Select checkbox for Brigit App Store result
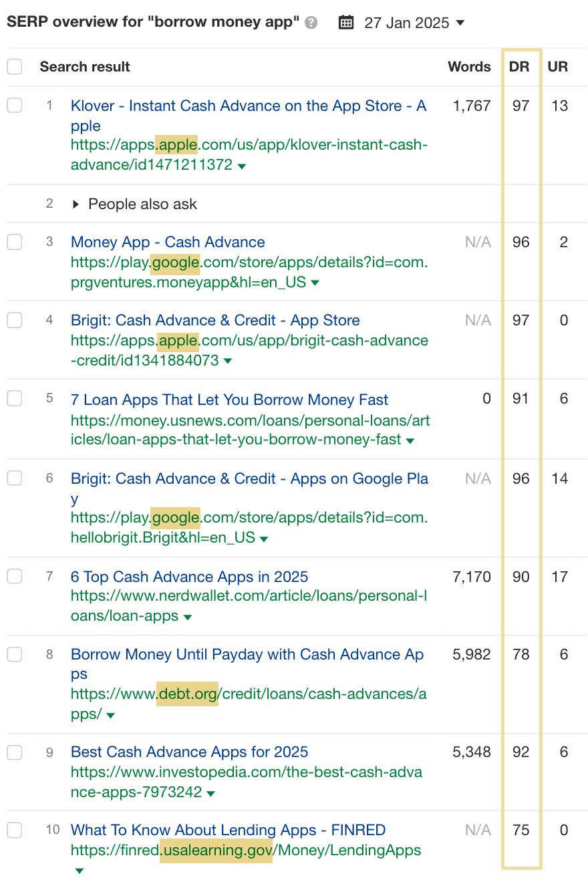 (14, 320)
